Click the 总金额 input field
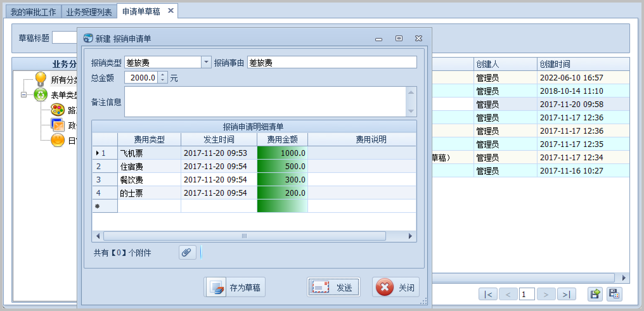 [x=141, y=77]
